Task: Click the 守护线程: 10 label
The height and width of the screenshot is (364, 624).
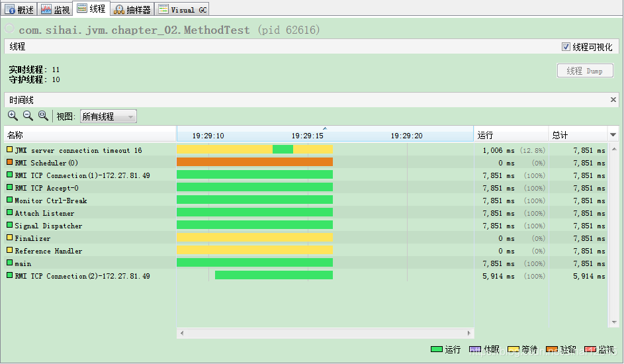Action: (x=34, y=79)
